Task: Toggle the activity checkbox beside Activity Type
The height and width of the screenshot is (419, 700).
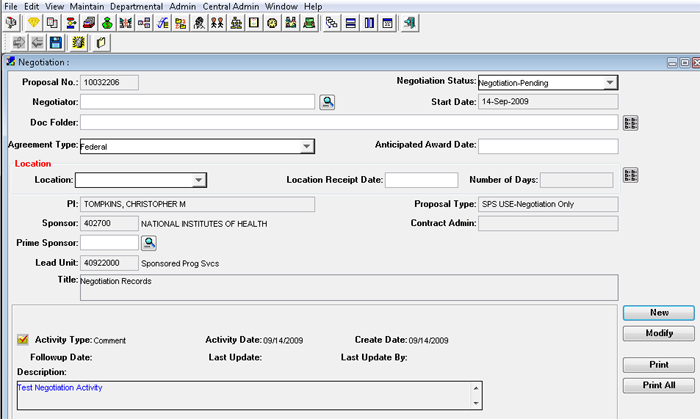Action: click(23, 340)
